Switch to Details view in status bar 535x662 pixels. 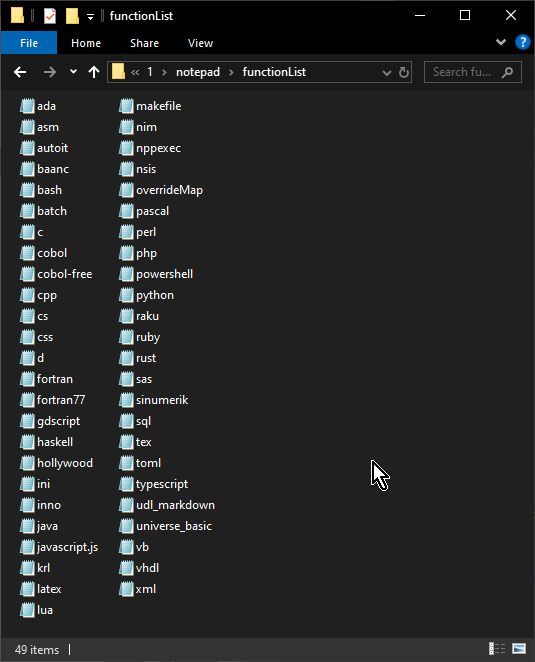click(497, 648)
